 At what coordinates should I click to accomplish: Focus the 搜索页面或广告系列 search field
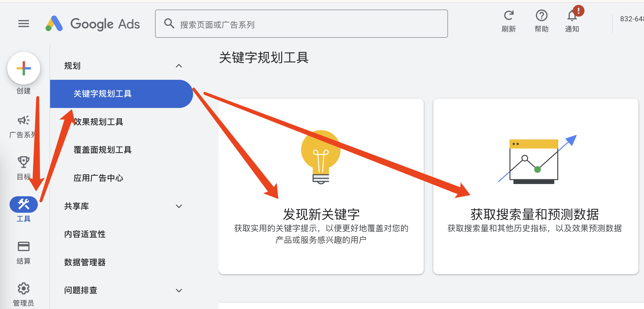coord(301,24)
